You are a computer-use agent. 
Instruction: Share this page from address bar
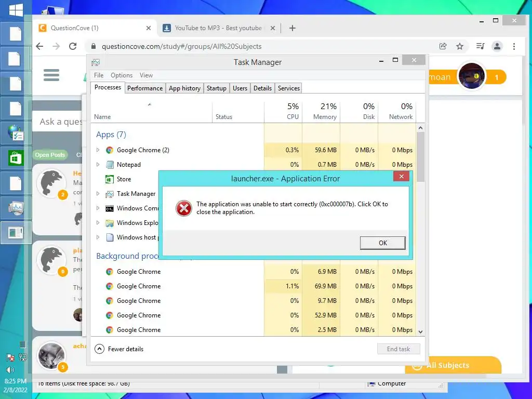tap(443, 46)
